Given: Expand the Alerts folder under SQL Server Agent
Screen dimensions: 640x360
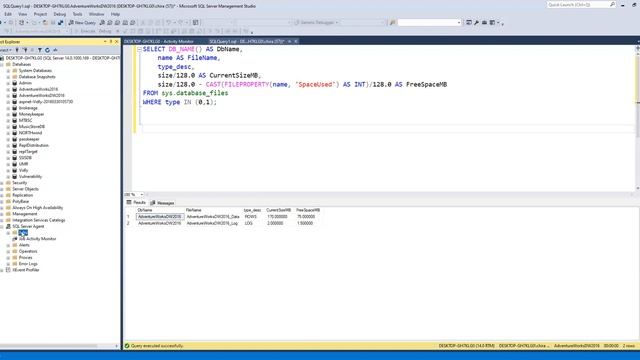Looking at the screenshot, I should pyautogui.click(x=8, y=245).
